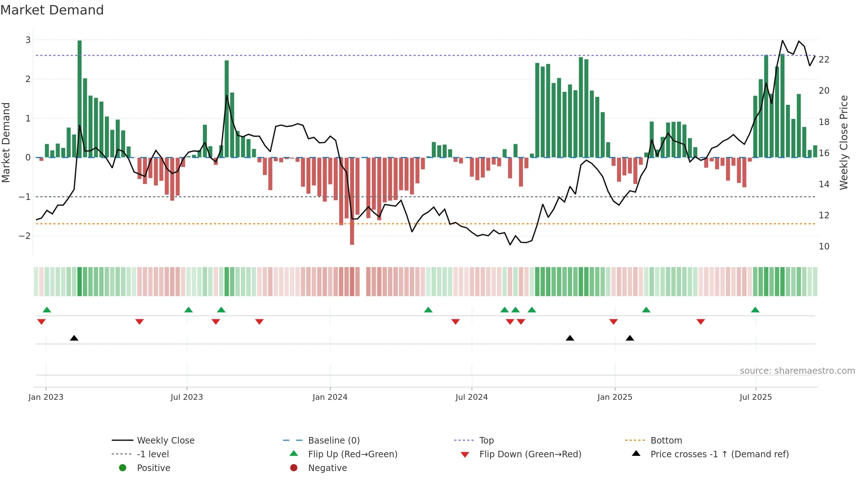
Task: Click the green Positive legend circle
Action: pyautogui.click(x=123, y=468)
